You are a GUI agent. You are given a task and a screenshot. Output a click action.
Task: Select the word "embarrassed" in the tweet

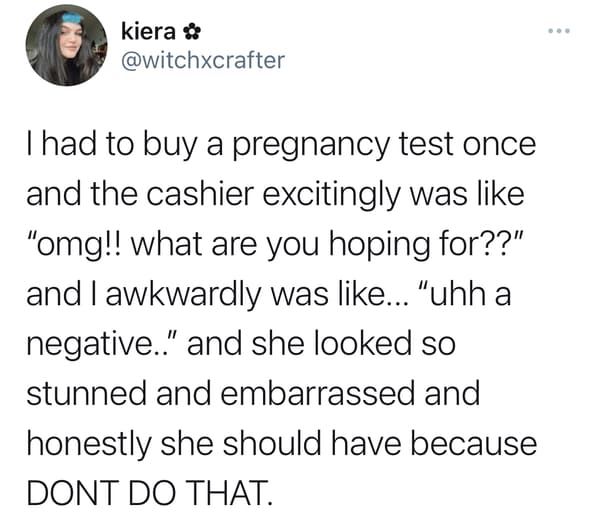click(317, 393)
